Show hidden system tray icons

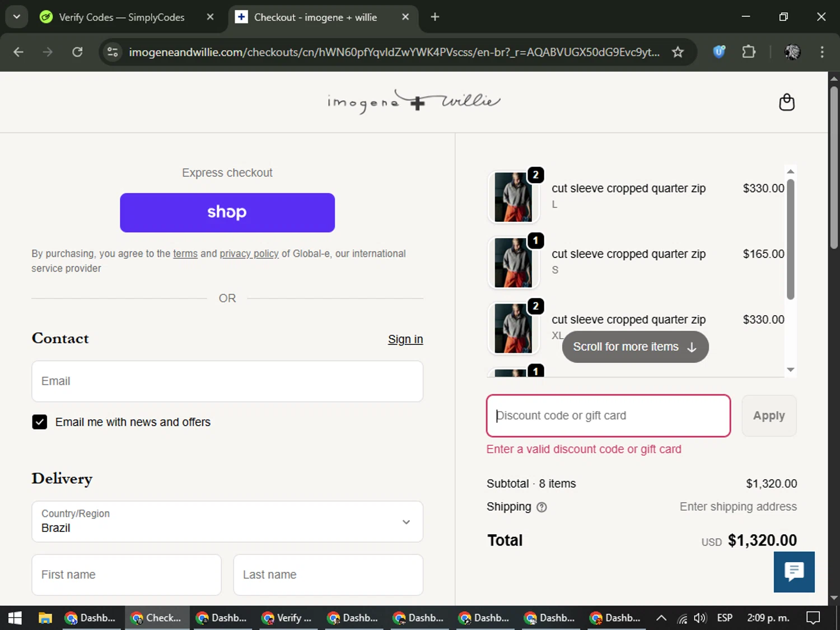pyautogui.click(x=661, y=618)
